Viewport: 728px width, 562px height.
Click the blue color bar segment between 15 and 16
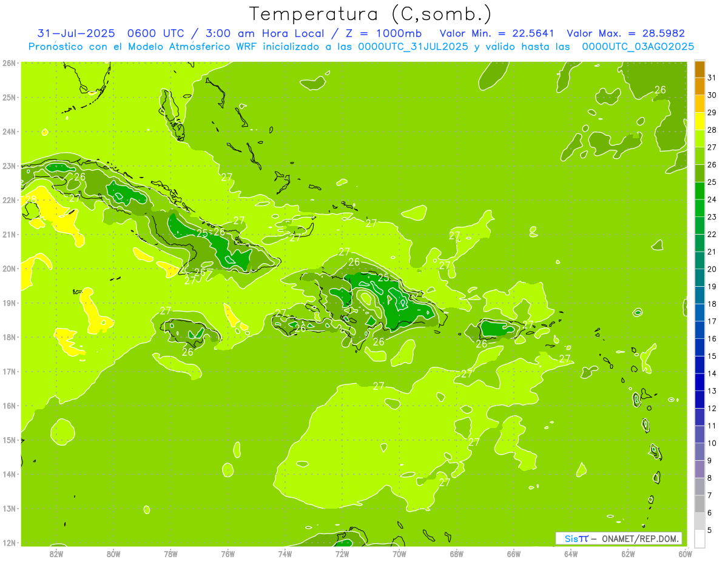(699, 347)
